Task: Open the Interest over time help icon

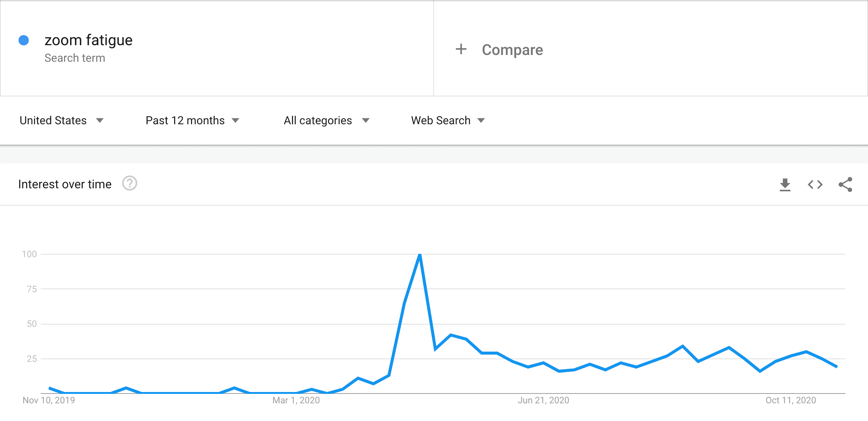Action: [x=130, y=183]
